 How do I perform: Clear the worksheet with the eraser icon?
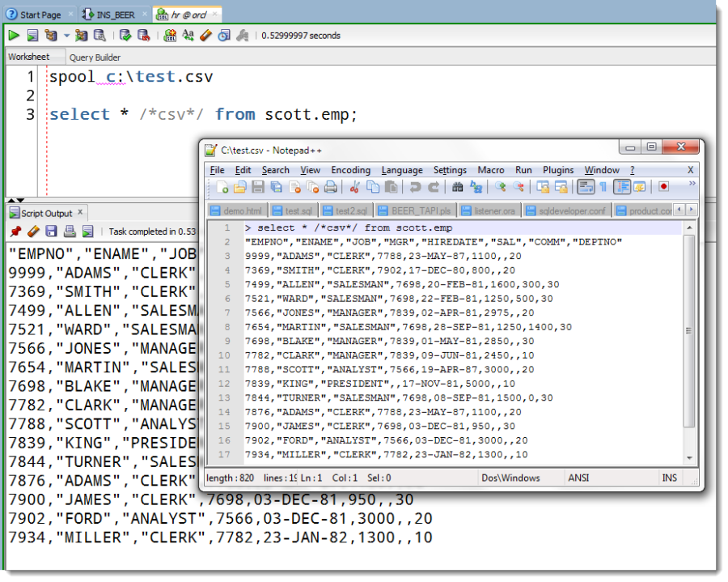205,35
